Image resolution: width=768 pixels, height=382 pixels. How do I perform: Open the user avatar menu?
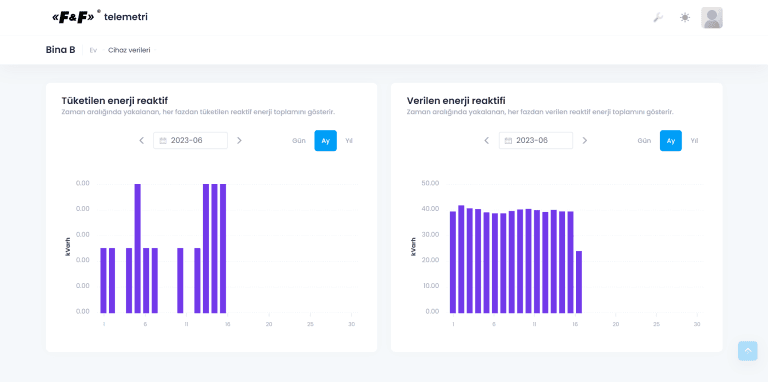point(712,18)
